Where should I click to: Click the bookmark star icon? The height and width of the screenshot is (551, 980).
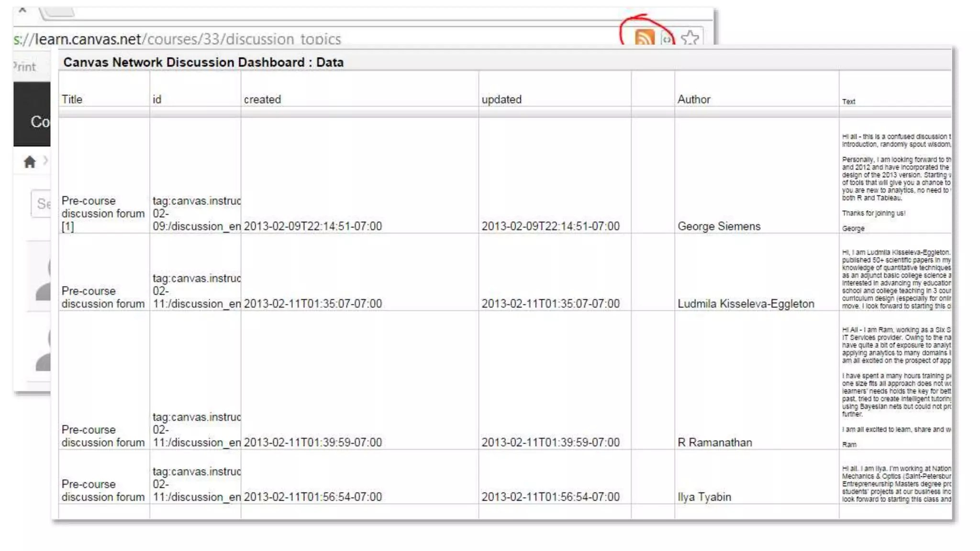pyautogui.click(x=690, y=37)
